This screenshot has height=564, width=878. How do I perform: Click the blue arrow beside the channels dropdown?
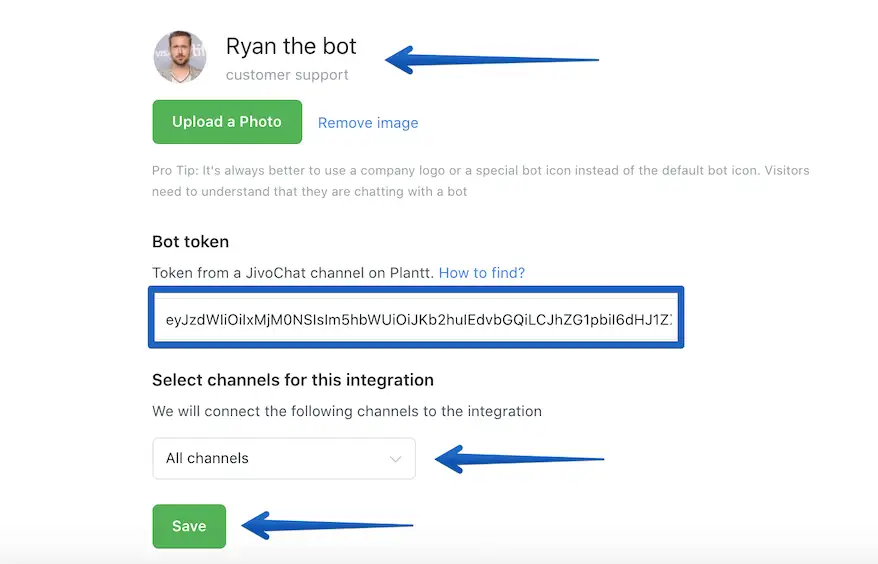(x=520, y=459)
